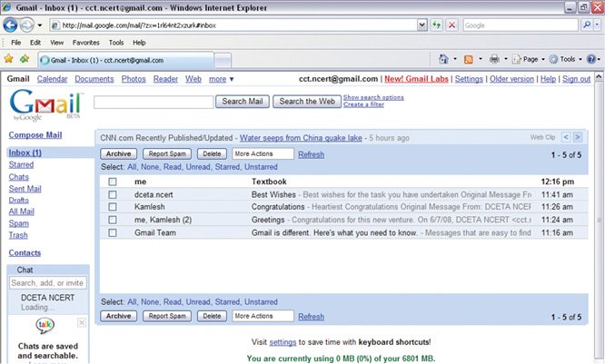Tick the checkbox for dceta.ncert message
This screenshot has width=605, height=364.
coord(113,195)
